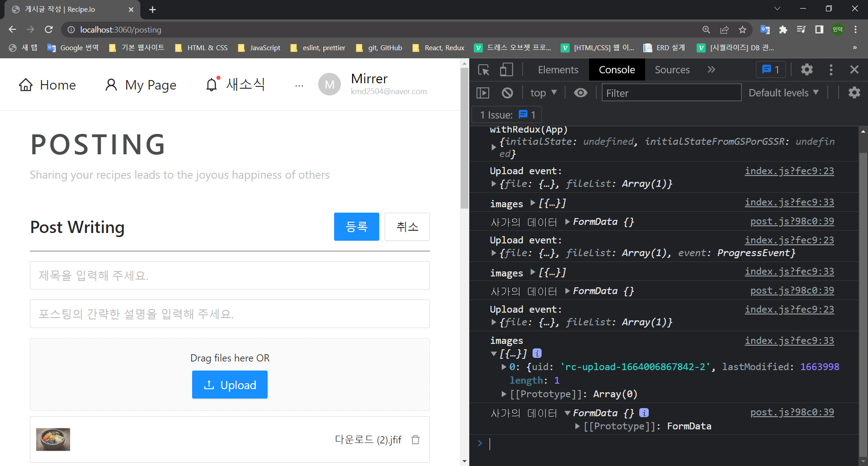Click the bell icon for 새소식

212,85
